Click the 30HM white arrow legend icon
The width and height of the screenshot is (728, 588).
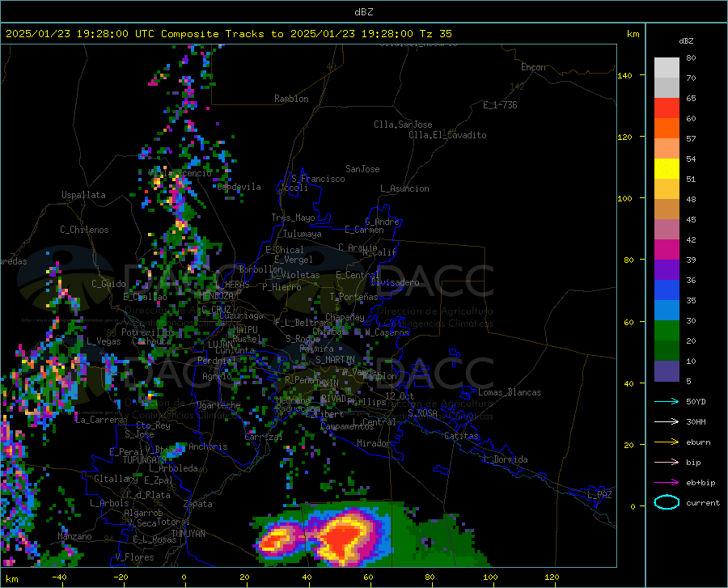point(667,422)
